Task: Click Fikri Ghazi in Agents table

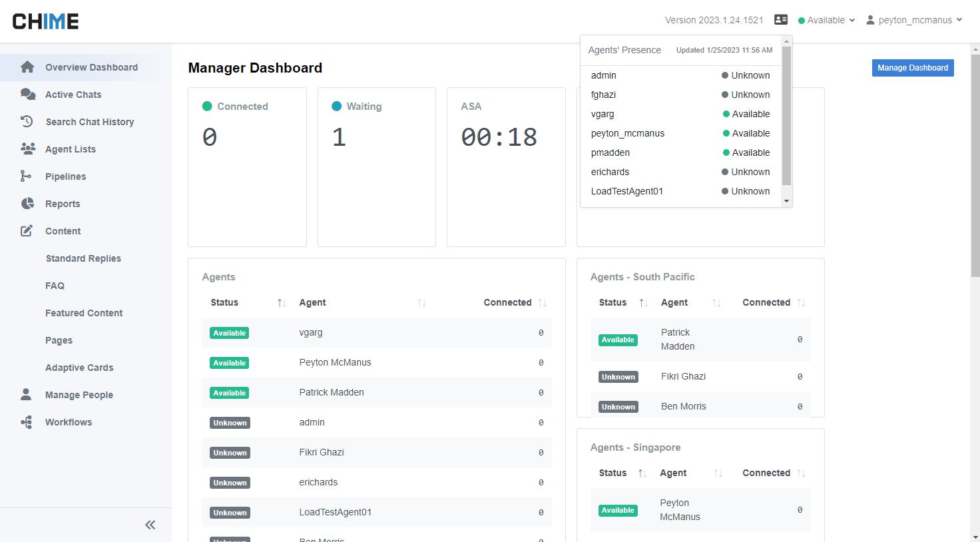Action: 322,453
